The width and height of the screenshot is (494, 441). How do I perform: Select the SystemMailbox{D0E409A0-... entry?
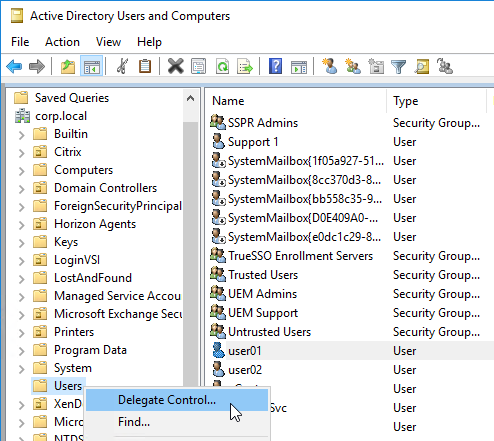[303, 218]
